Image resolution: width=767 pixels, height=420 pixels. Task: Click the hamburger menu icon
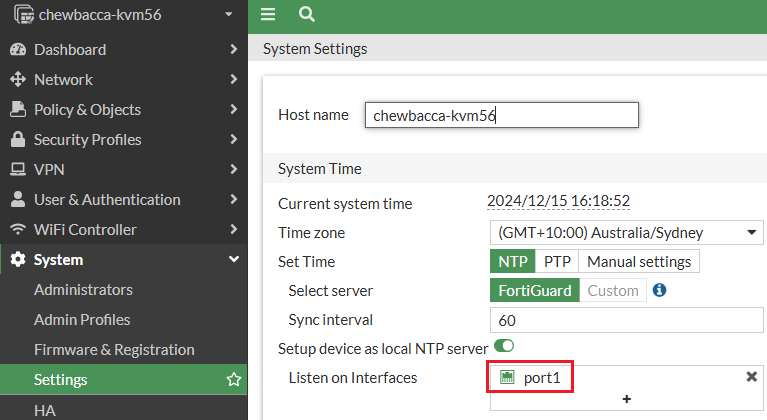tap(268, 15)
